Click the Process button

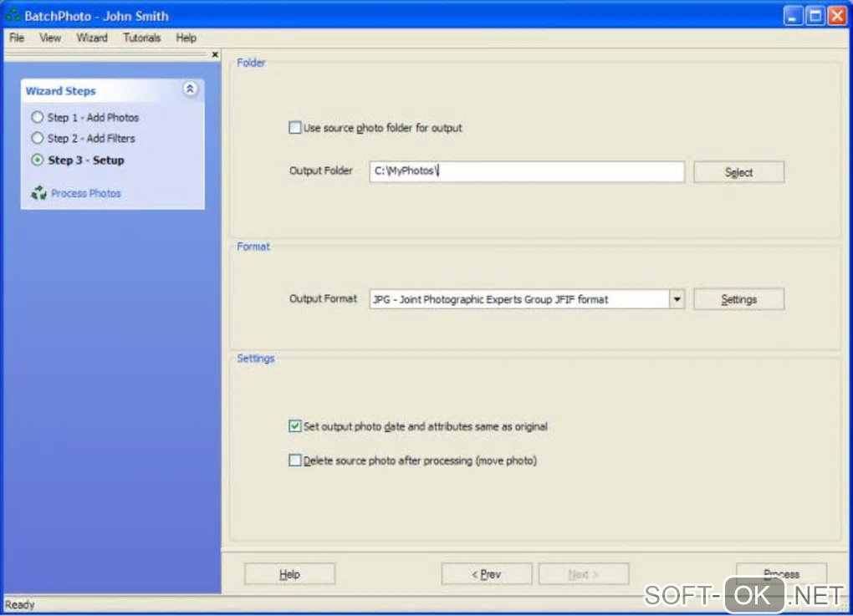click(x=781, y=573)
